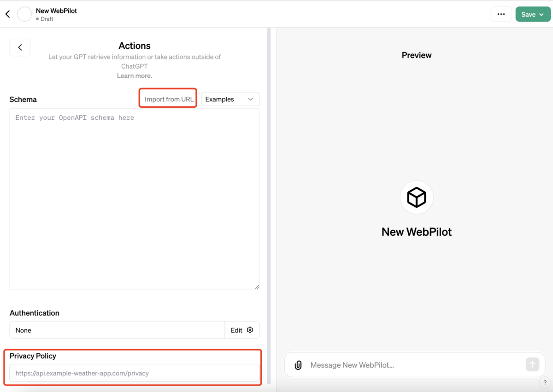Image resolution: width=553 pixels, height=392 pixels.
Task: Click the Learn more link
Action: click(135, 76)
